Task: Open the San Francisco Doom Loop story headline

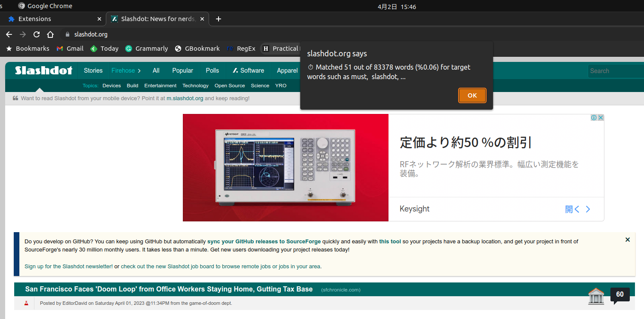Action: (x=169, y=289)
